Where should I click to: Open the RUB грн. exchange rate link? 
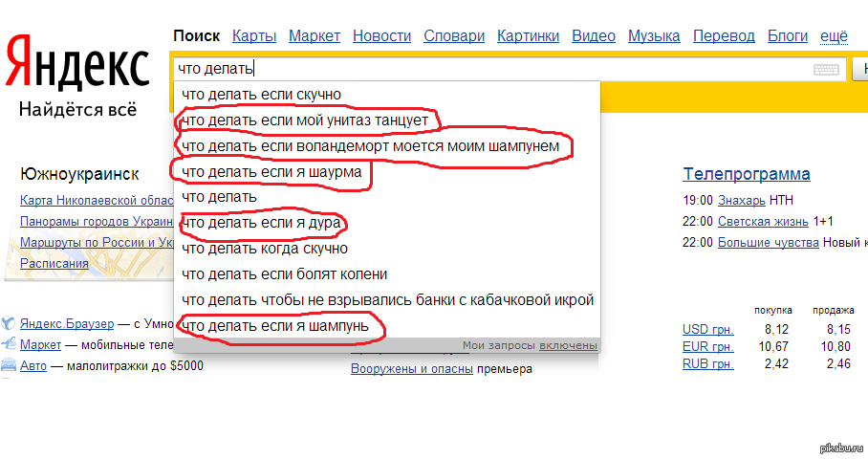(x=708, y=363)
